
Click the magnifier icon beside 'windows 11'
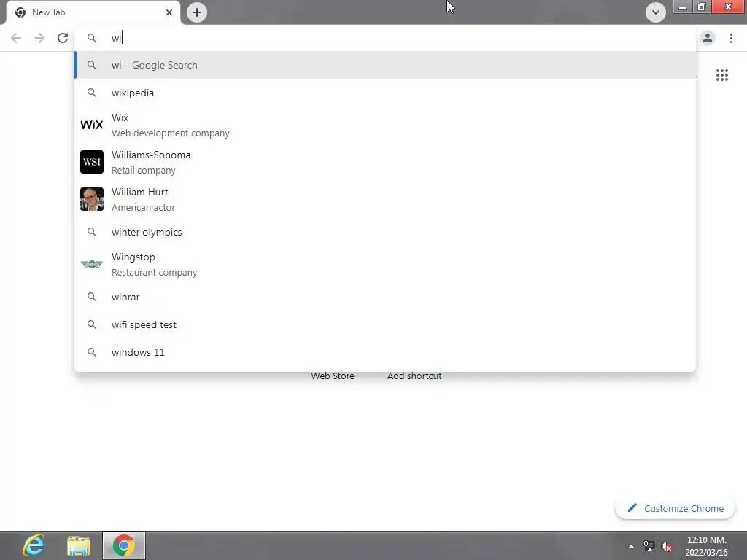click(x=91, y=351)
